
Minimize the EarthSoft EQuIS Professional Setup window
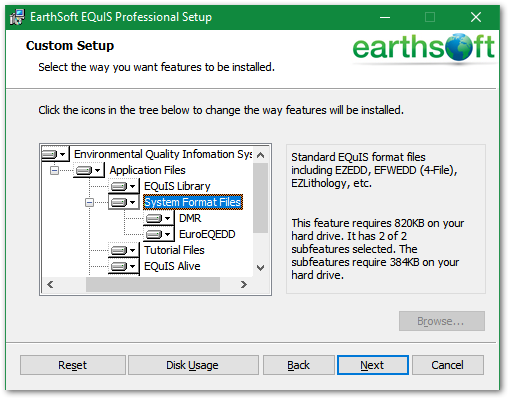[x=385, y=17]
